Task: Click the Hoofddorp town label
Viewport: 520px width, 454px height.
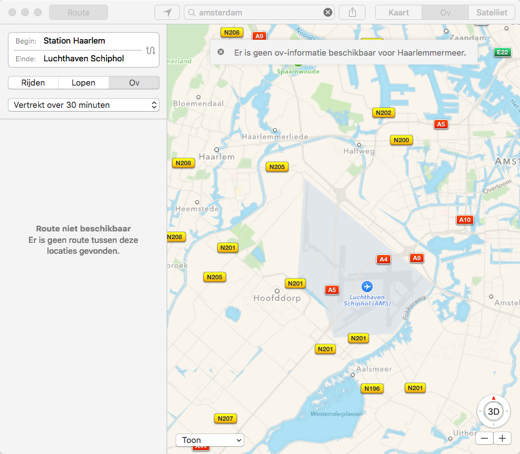Action: point(277,298)
